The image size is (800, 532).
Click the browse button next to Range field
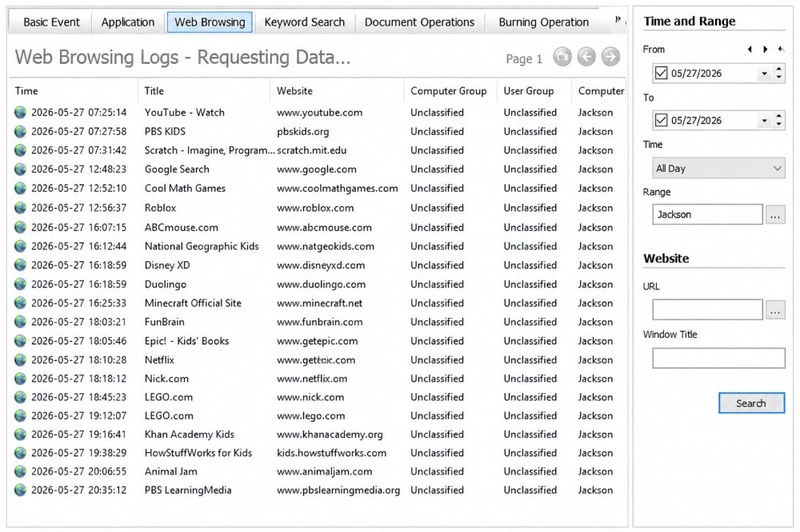point(775,215)
